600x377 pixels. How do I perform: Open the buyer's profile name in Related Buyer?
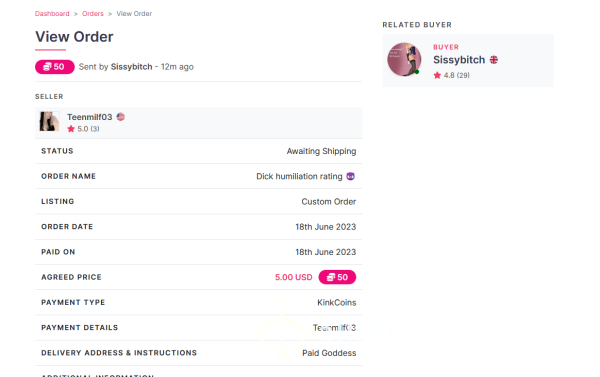coord(459,60)
